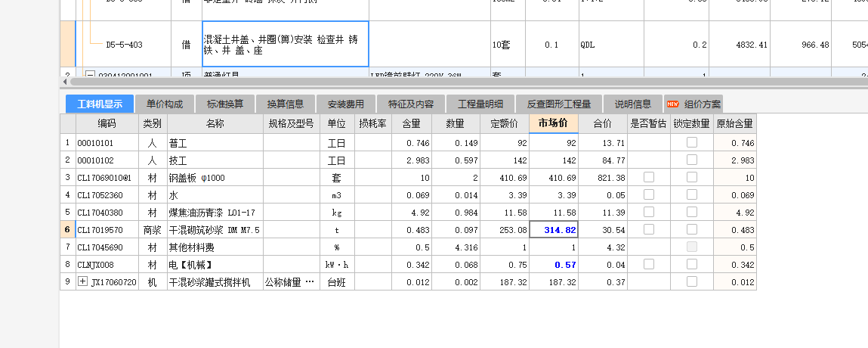The image size is (868, 348).
Task: Open the 组价方案 tab with NEW badge
Action: 693,104
